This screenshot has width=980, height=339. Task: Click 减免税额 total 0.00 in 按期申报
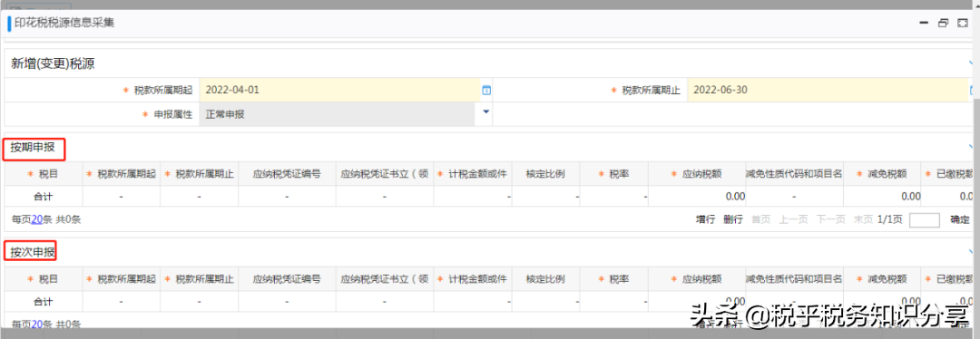911,197
